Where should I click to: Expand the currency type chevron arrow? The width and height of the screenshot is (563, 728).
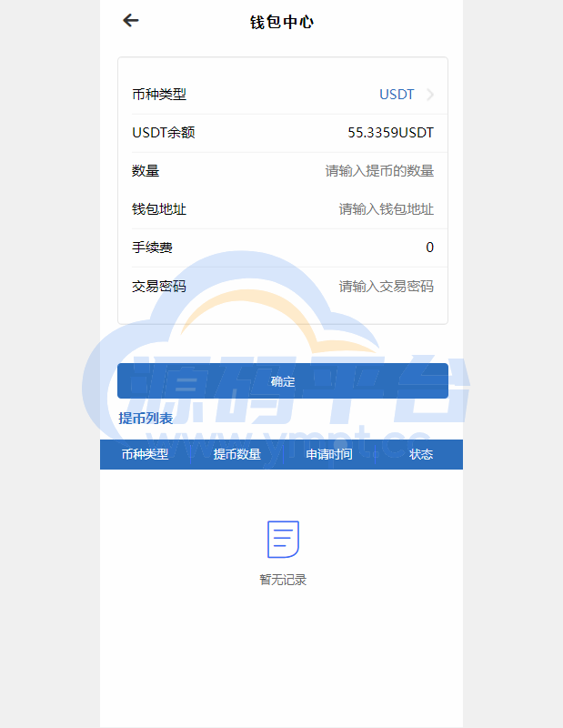(x=429, y=95)
